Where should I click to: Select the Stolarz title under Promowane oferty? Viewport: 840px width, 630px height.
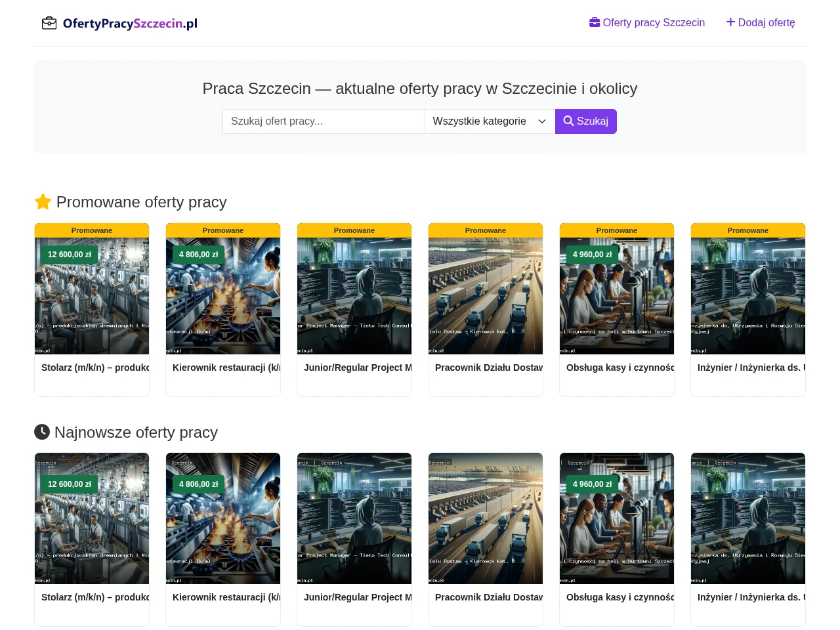point(95,367)
